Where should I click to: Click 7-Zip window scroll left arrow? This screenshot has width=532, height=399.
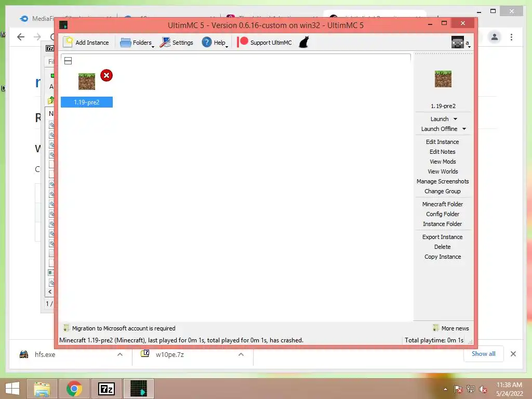(x=50, y=291)
